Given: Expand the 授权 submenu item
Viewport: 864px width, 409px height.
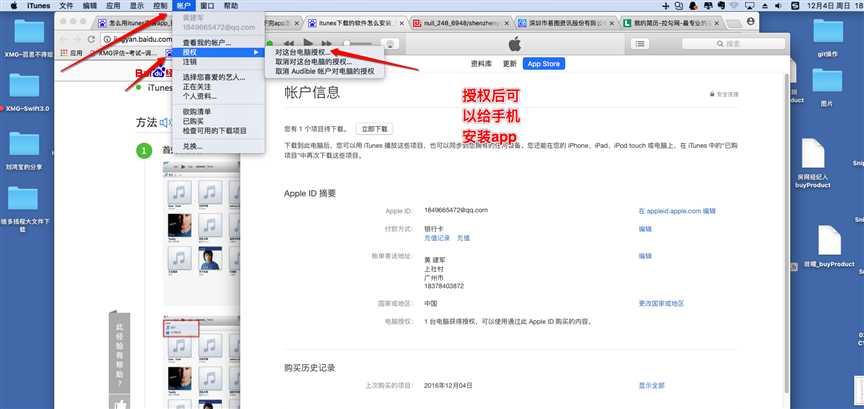Looking at the screenshot, I should pos(219,52).
